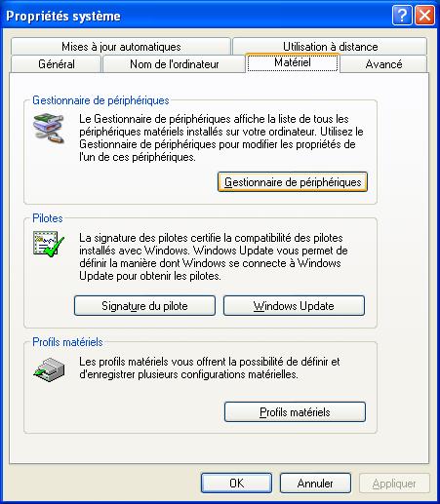This screenshot has width=440, height=504.
Task: Close the Propriétés système dialog
Action: click(424, 15)
